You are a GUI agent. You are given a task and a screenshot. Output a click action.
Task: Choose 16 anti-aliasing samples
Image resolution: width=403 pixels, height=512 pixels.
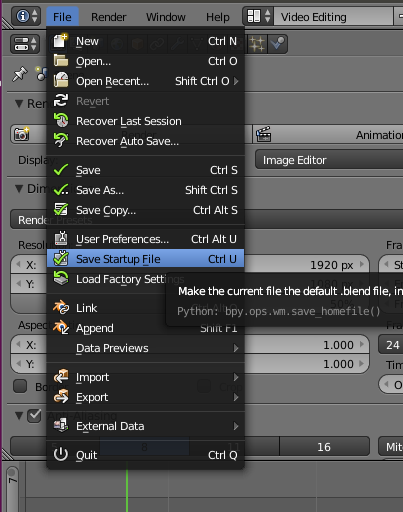(324, 447)
